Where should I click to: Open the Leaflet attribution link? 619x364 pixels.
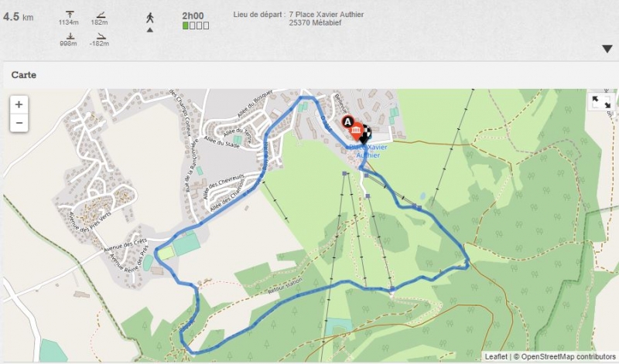click(496, 356)
